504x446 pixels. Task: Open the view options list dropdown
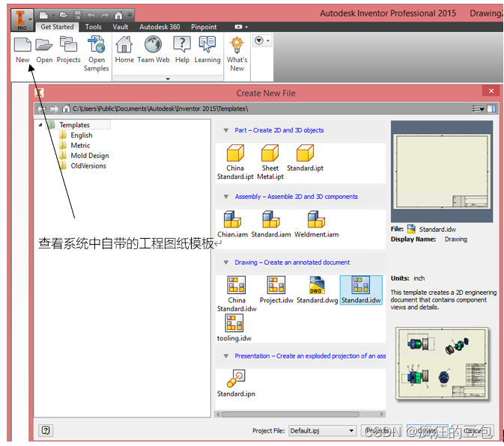[478, 109]
